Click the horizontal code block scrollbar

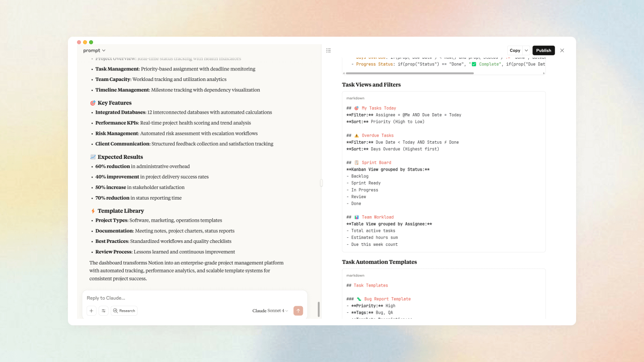point(410,73)
